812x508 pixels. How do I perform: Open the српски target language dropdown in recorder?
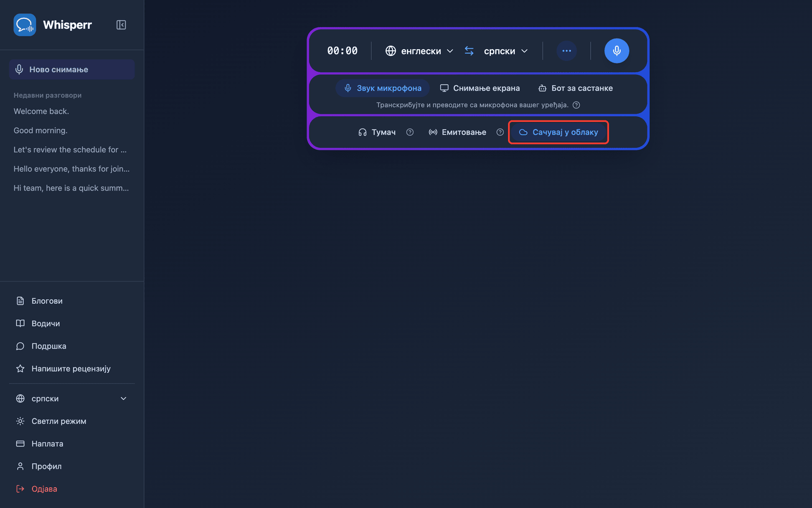click(x=505, y=51)
